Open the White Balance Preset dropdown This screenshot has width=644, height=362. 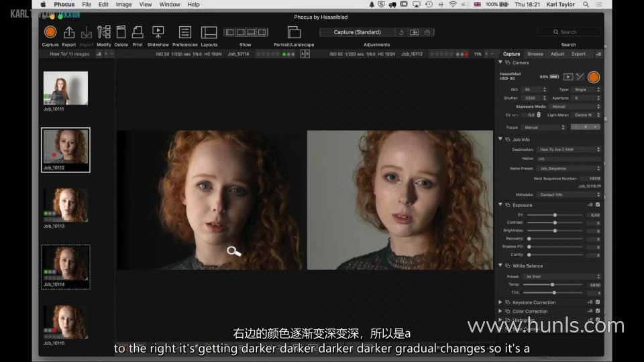(561, 276)
